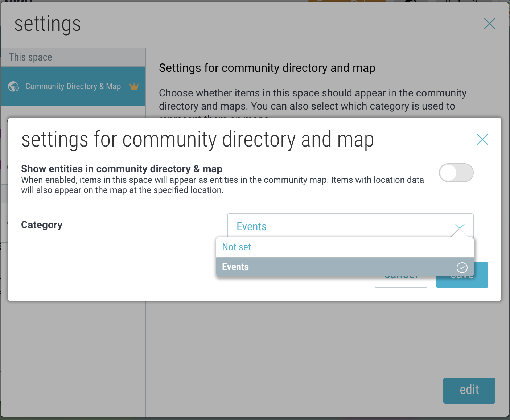
Task: Click the gold crown icon in the sidebar
Action: pyautogui.click(x=134, y=86)
